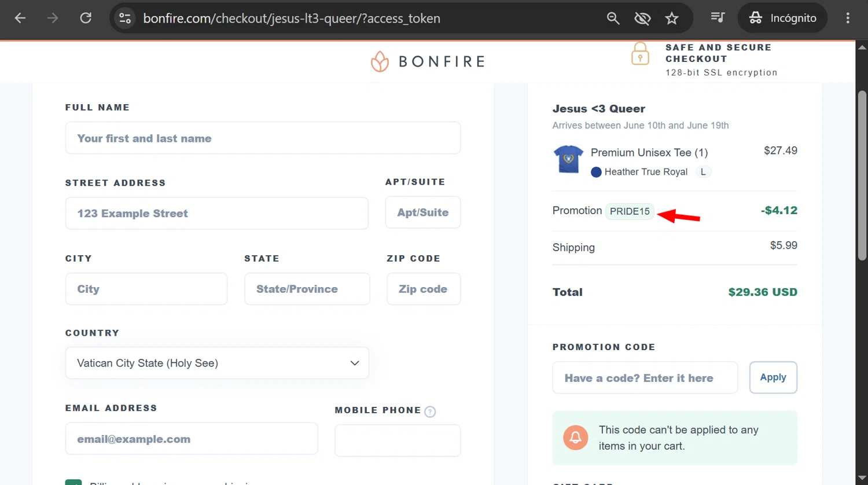This screenshot has height=485, width=868.
Task: Click the page vertical scrollbar thumb
Action: click(862, 175)
